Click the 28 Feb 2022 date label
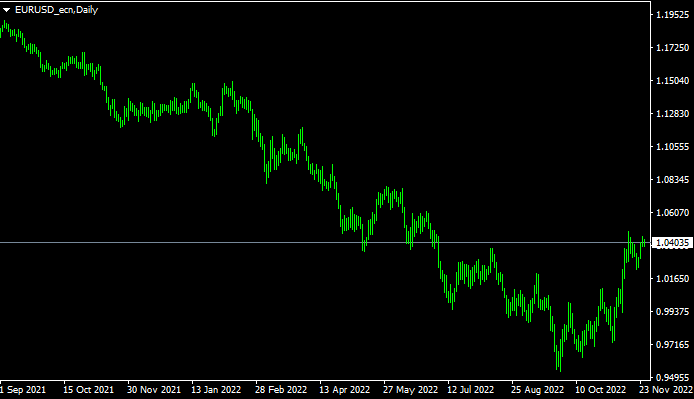Image resolution: width=694 pixels, height=399 pixels. (x=281, y=390)
